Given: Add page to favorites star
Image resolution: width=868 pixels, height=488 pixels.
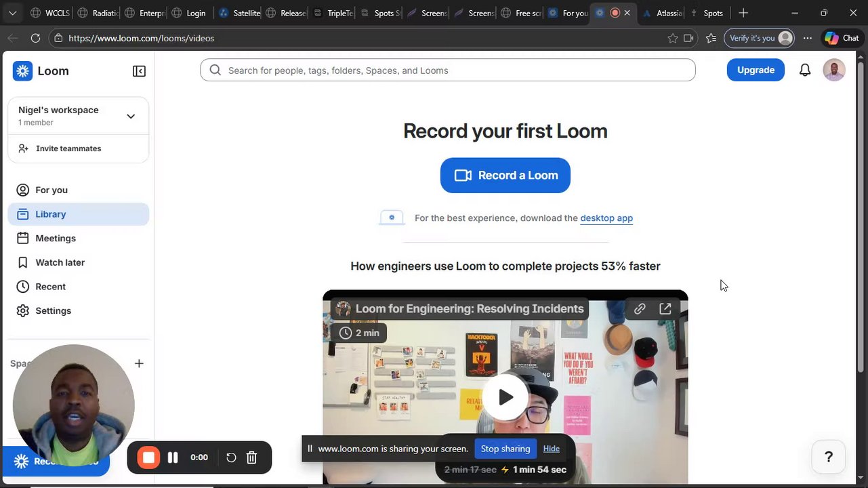Looking at the screenshot, I should tap(673, 39).
